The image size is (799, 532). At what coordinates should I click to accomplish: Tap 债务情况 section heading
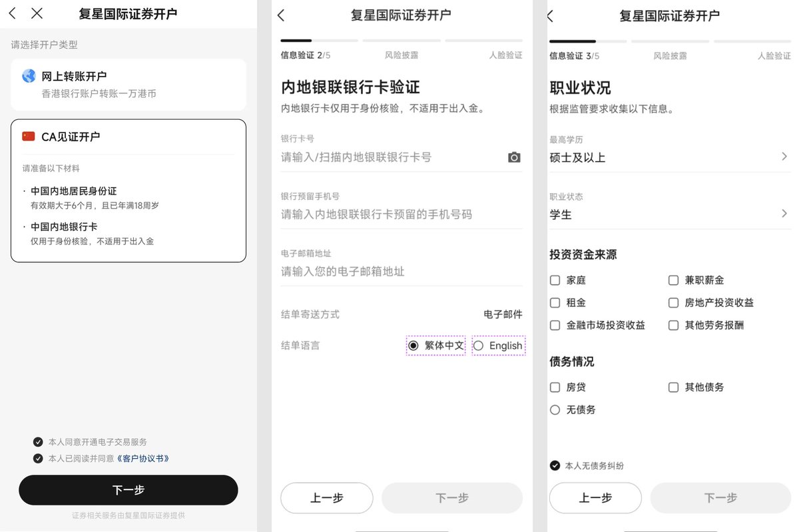click(x=571, y=362)
